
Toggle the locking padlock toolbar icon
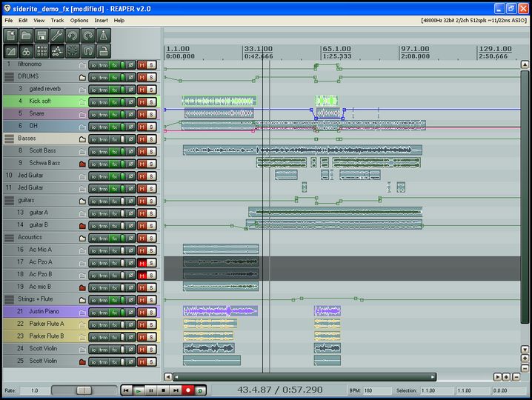pyautogui.click(x=104, y=51)
